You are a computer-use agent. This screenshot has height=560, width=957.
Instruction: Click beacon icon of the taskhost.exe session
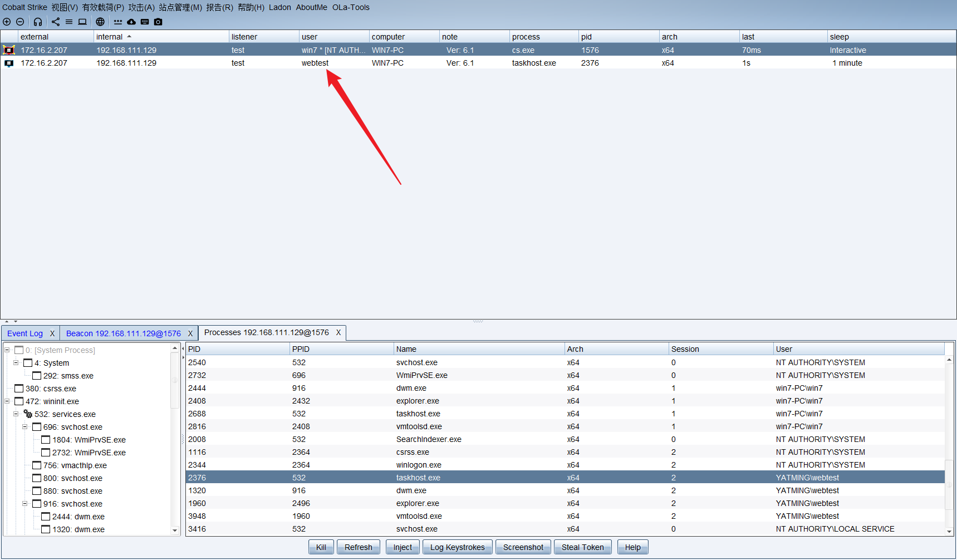coord(9,63)
